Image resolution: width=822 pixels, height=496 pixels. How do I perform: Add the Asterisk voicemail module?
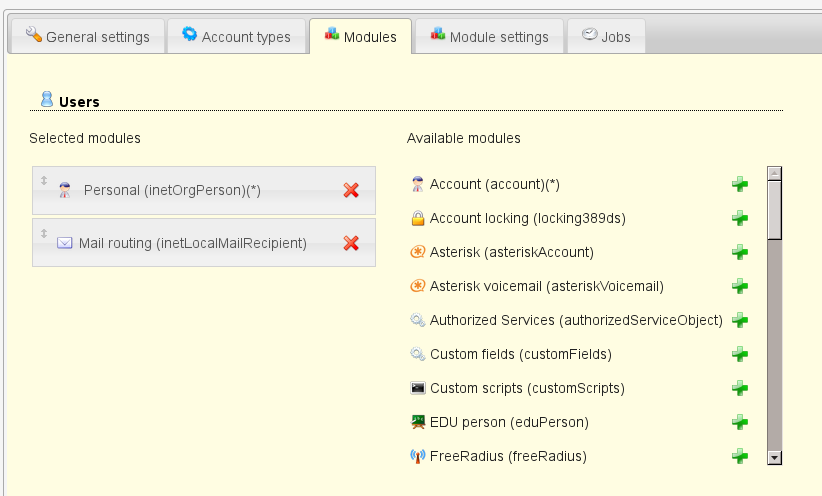point(740,286)
